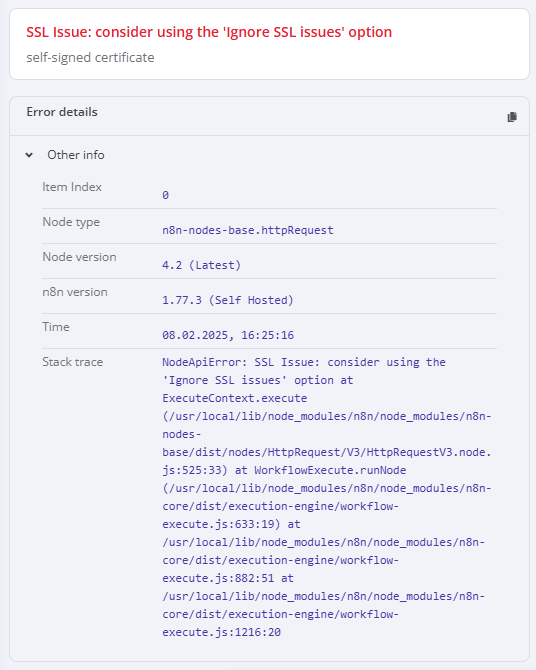536x670 pixels.
Task: Click the Stack trace label
Action: point(72,362)
